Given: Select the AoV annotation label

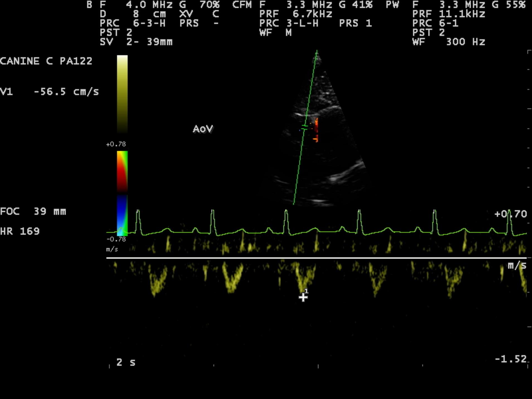Looking at the screenshot, I should 203,129.
